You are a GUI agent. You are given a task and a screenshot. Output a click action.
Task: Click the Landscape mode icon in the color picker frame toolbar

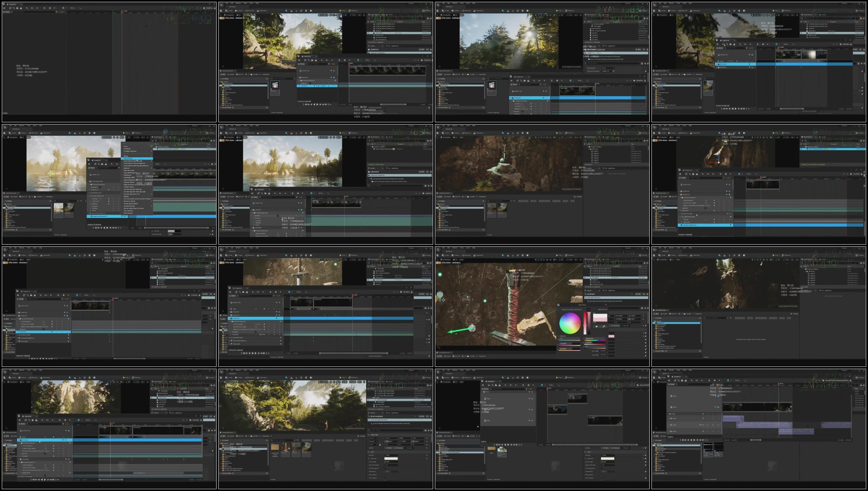[x=508, y=255]
